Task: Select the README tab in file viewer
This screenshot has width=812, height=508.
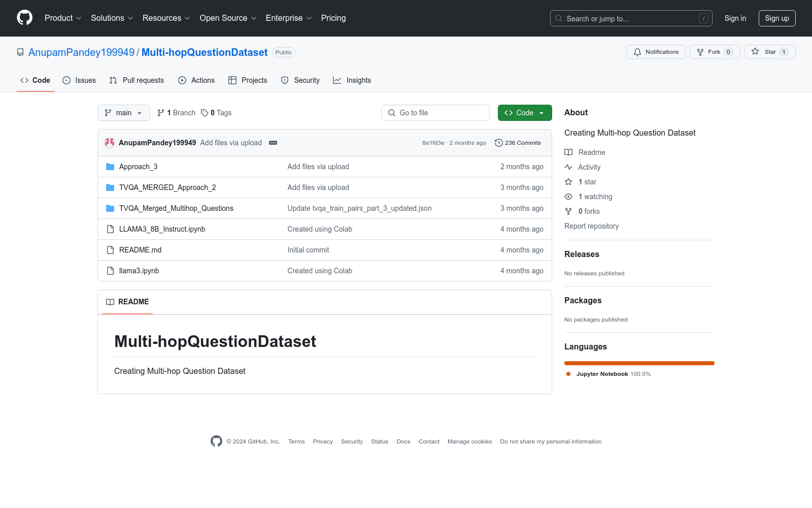Action: [x=127, y=302]
